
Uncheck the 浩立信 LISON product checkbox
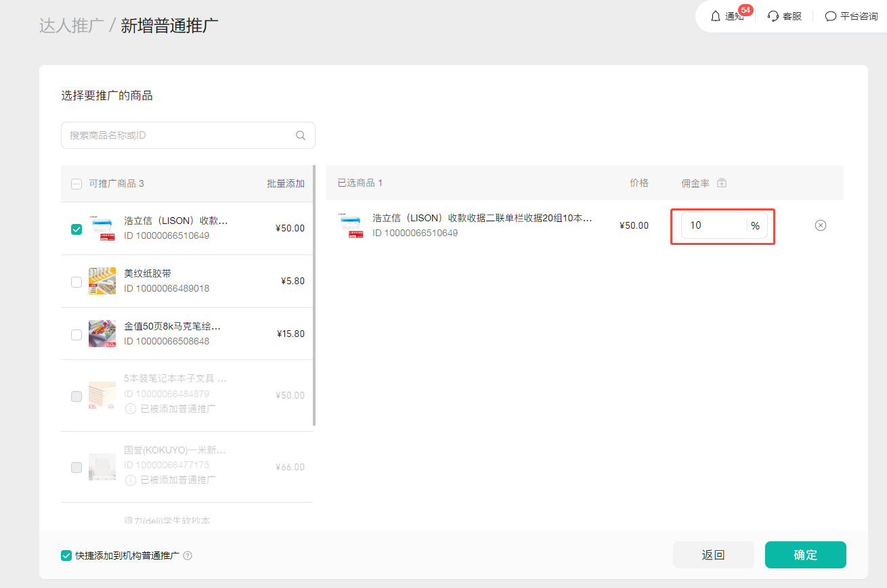click(x=77, y=229)
